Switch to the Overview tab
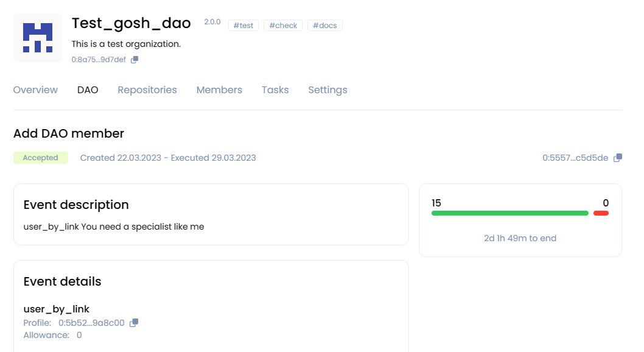This screenshot has width=644, height=352. pos(35,90)
